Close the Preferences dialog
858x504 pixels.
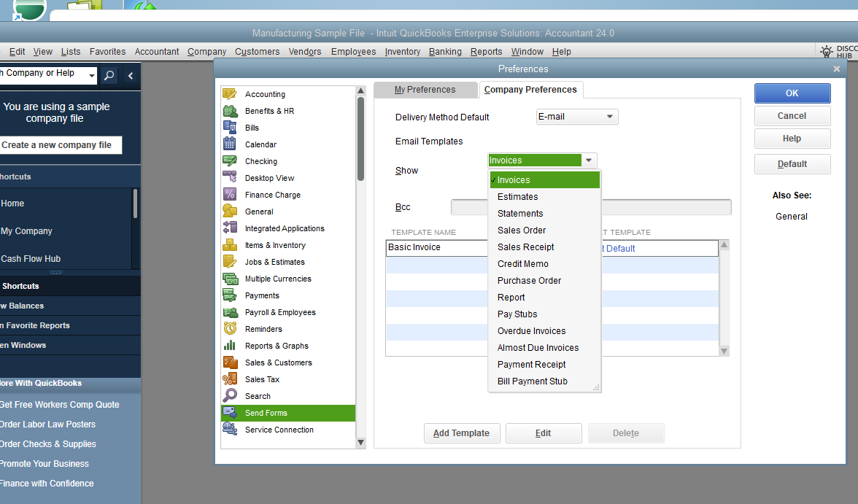point(837,69)
